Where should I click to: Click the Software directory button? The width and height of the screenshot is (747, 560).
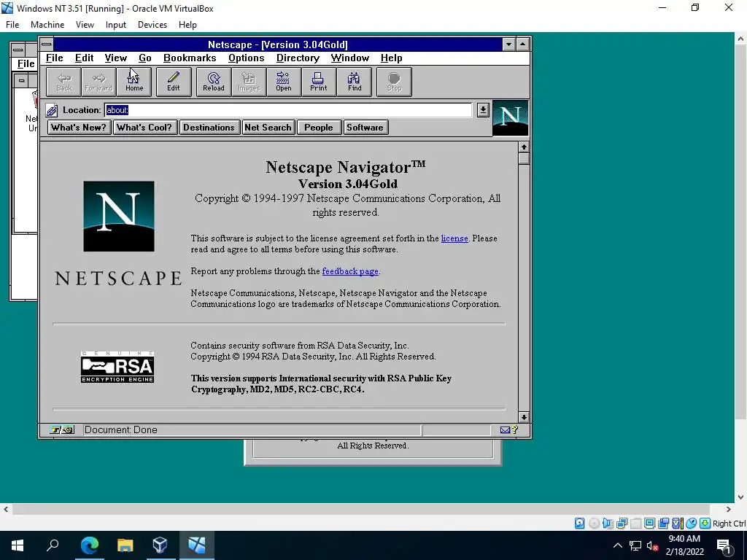click(x=365, y=128)
